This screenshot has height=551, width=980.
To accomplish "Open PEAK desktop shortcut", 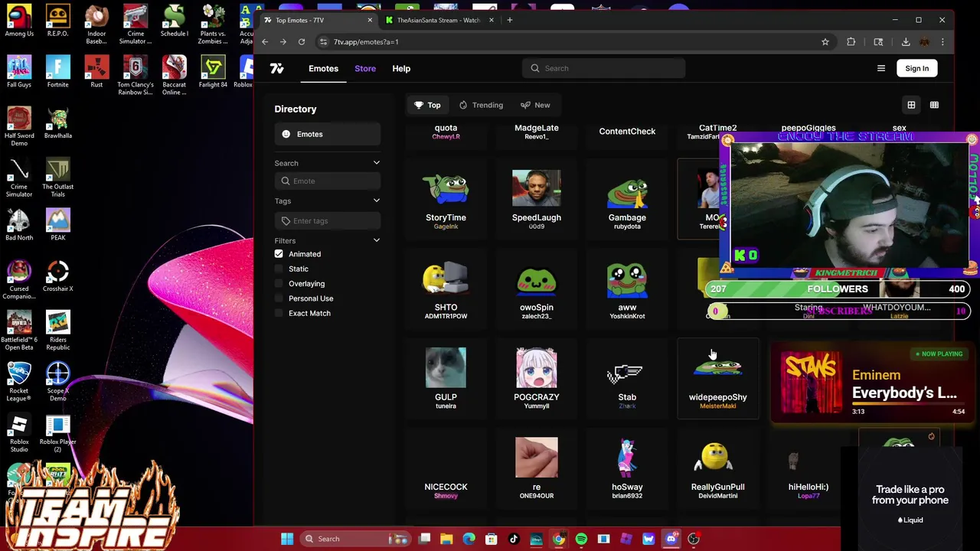I will point(57,224).
